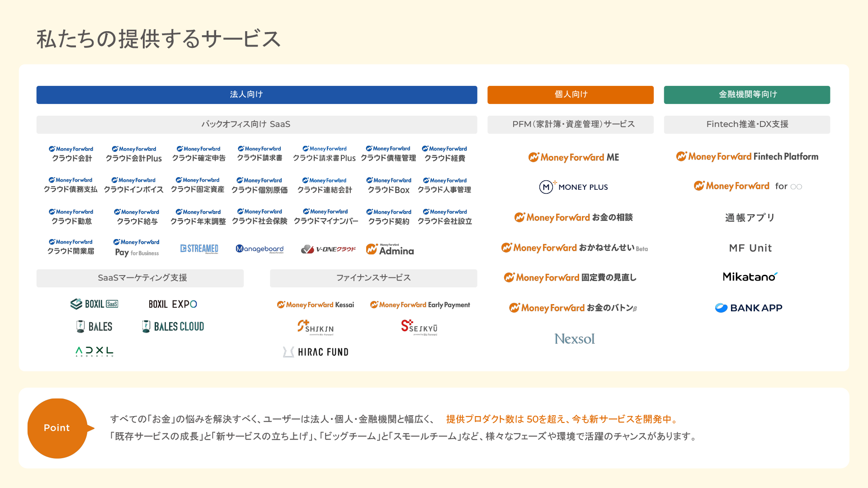This screenshot has height=488, width=868.
Task: Select the クラウド開業届 logo
Action: click(71, 247)
